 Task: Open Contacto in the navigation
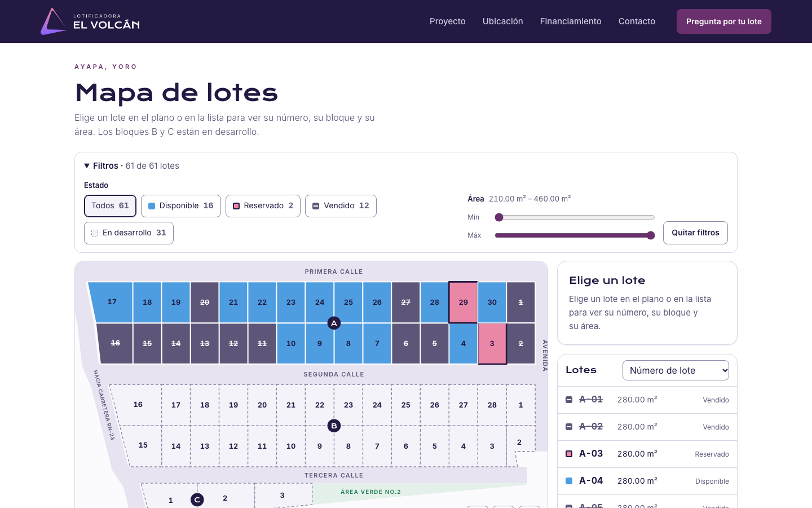tap(637, 21)
